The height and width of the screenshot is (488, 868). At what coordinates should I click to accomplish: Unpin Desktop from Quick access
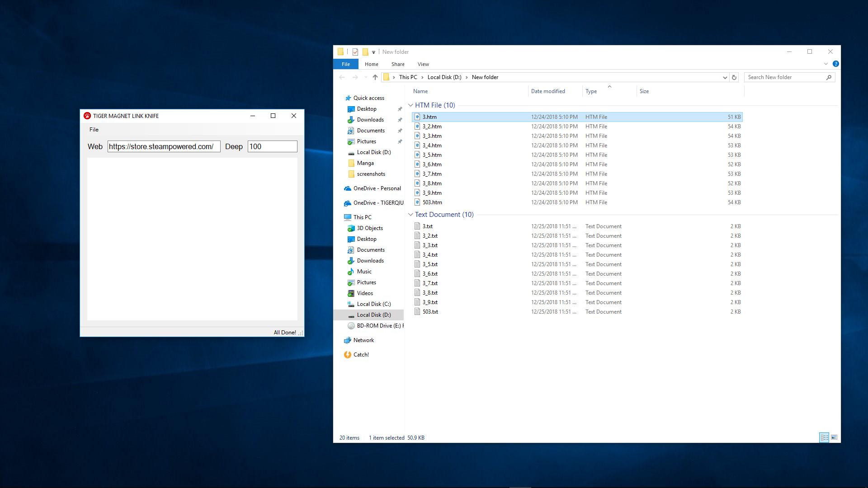coord(400,108)
